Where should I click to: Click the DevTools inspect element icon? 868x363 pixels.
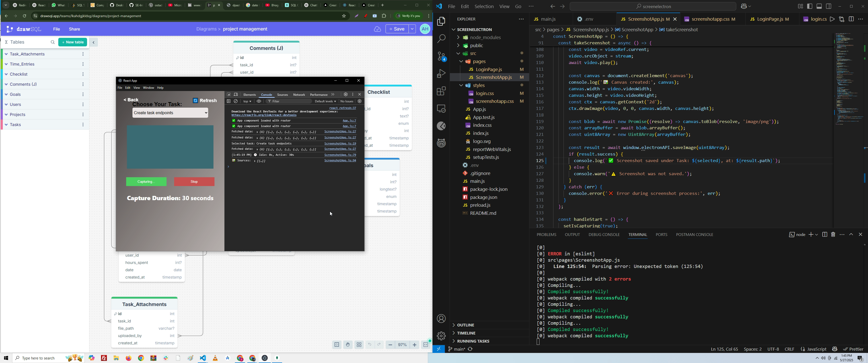[229, 95]
